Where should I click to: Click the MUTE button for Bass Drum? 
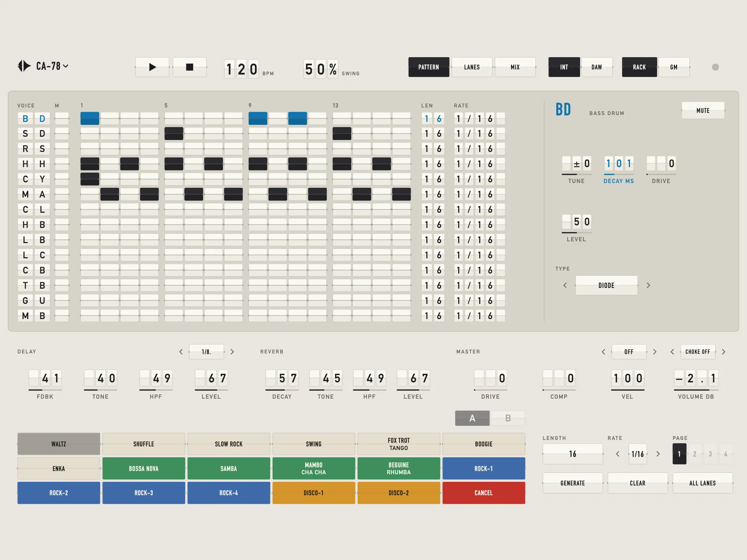(703, 110)
